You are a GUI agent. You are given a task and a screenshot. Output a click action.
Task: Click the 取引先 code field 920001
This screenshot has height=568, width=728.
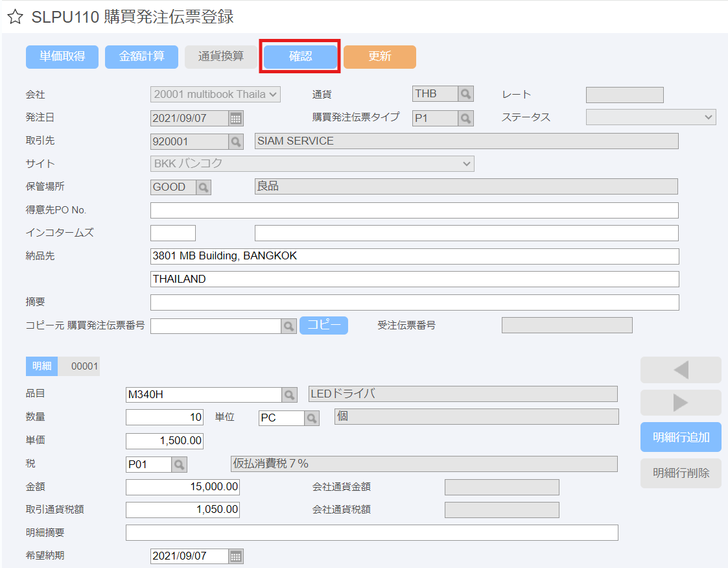click(189, 141)
